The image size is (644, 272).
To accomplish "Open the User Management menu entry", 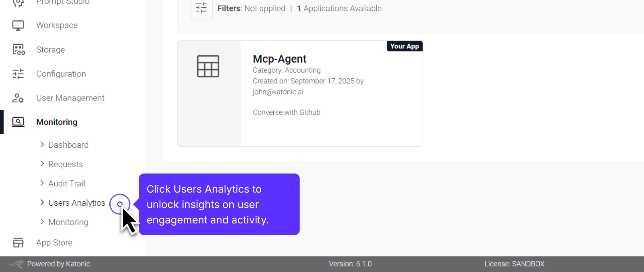I will tap(70, 98).
